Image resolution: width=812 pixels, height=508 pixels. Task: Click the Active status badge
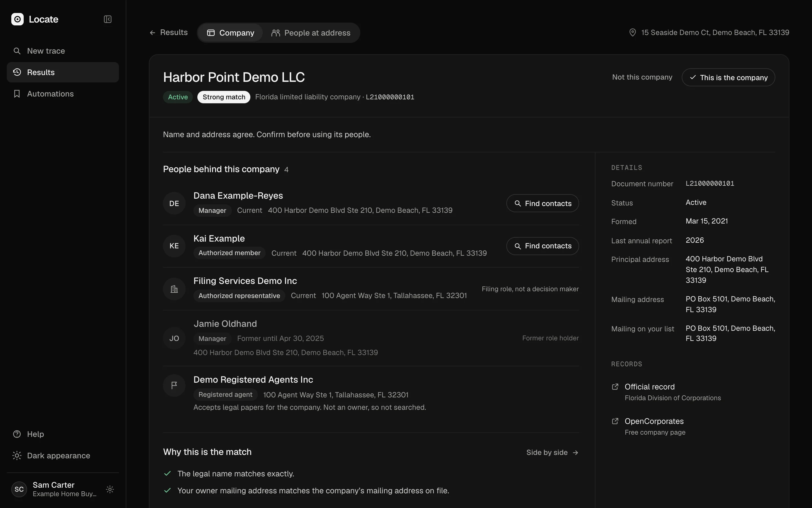coord(178,97)
